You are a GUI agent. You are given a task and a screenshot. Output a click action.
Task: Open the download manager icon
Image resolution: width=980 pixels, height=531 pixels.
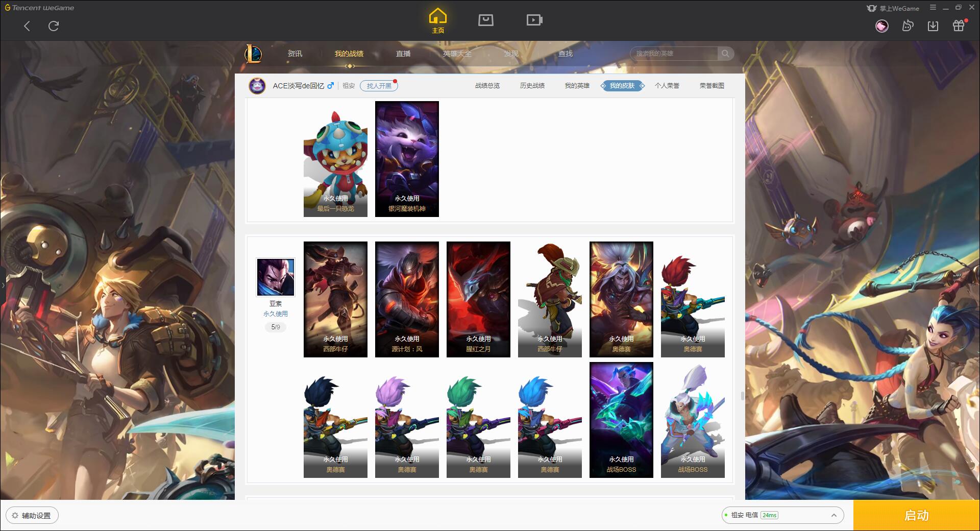click(x=933, y=26)
